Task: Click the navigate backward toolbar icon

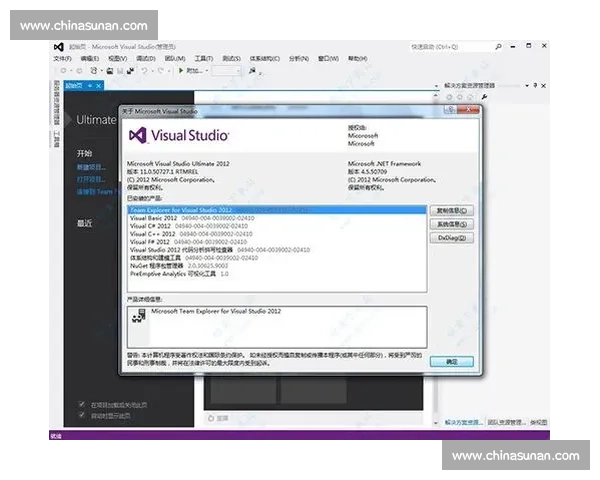Action: (64, 71)
